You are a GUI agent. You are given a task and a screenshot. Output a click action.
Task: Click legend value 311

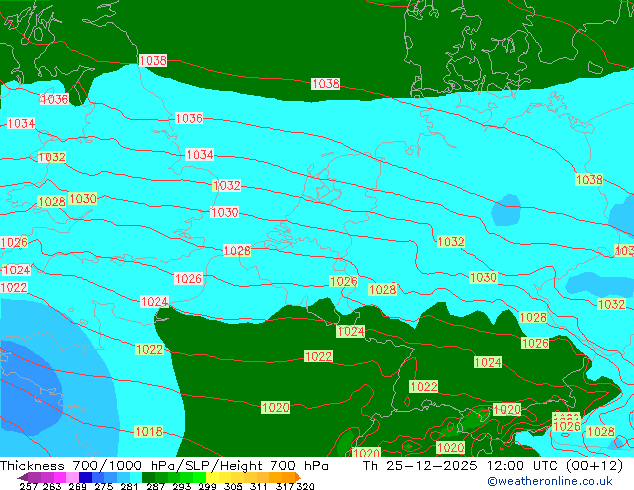pyautogui.click(x=259, y=486)
